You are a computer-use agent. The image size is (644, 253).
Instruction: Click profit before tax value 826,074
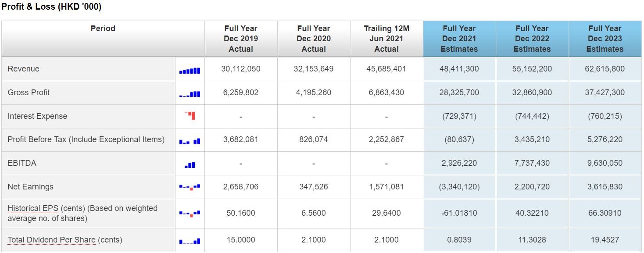coord(314,139)
